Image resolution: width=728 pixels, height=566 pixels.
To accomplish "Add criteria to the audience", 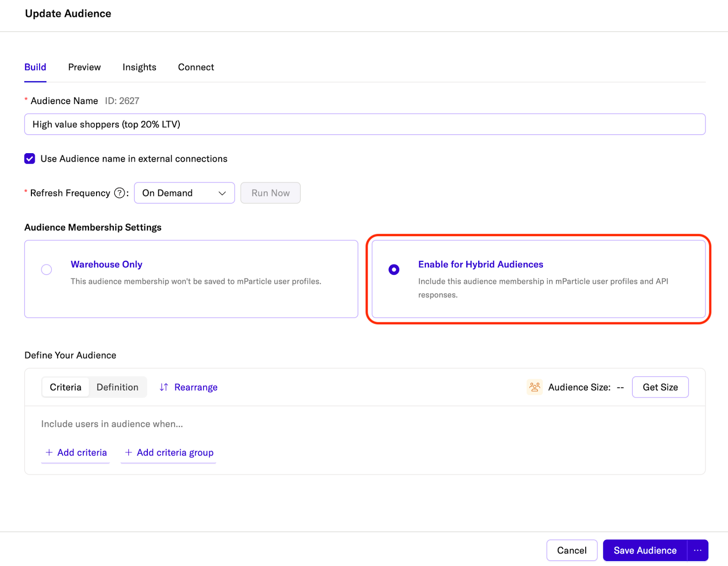I will (x=75, y=452).
